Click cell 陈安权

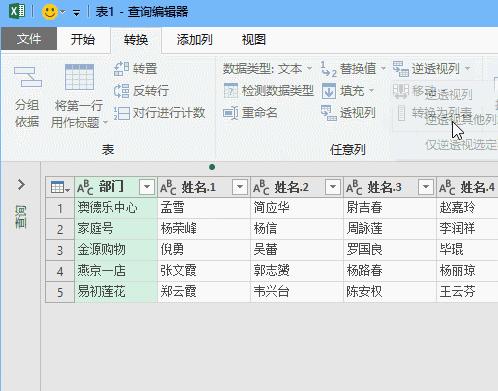click(390, 292)
